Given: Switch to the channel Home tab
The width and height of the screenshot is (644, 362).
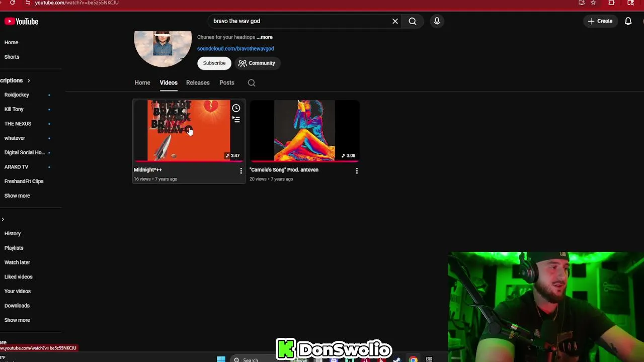Looking at the screenshot, I should tap(142, 82).
